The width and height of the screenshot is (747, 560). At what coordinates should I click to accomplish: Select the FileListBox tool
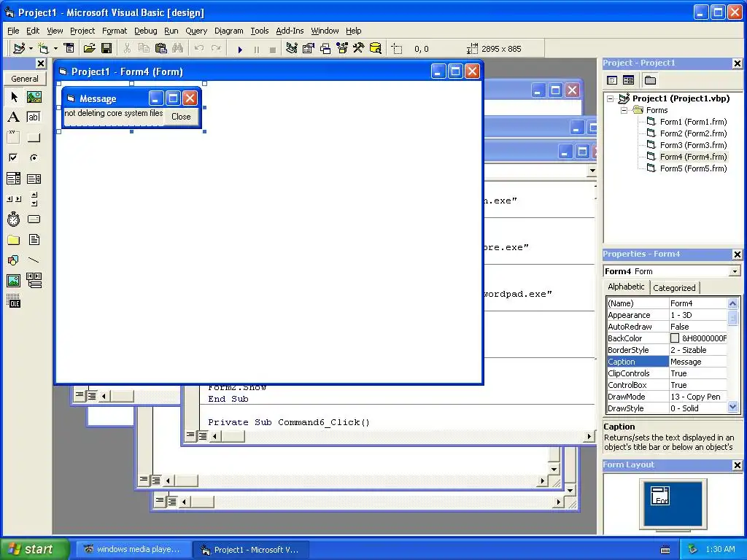pyautogui.click(x=34, y=239)
